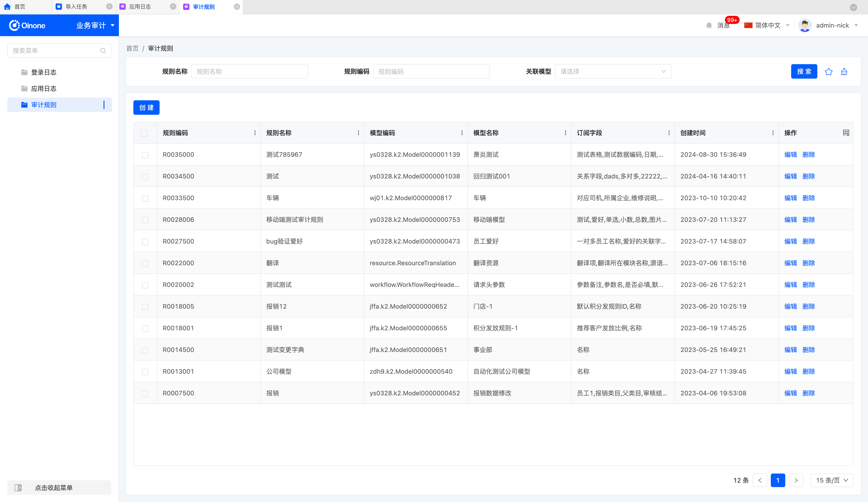
Task: Click 点击收起菜单 button
Action: [59, 488]
